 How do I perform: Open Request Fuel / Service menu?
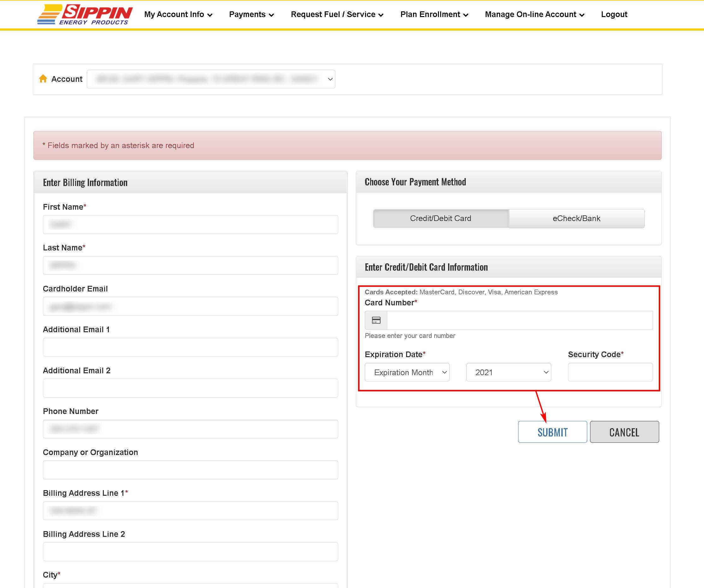(x=337, y=15)
